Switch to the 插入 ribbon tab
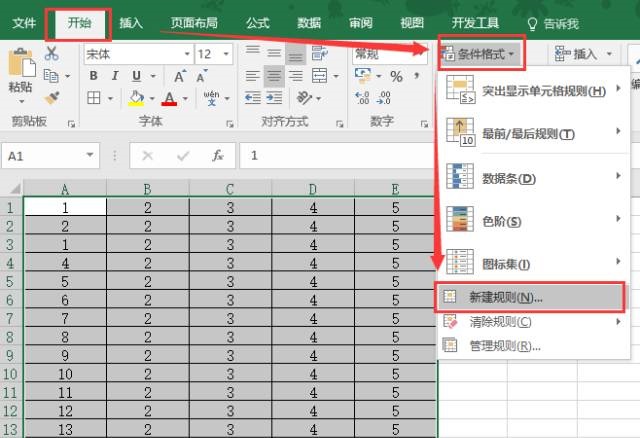 [131, 23]
